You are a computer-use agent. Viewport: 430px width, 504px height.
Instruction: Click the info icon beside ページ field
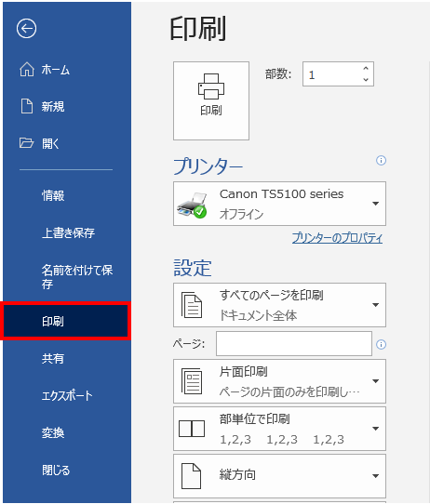(x=381, y=345)
